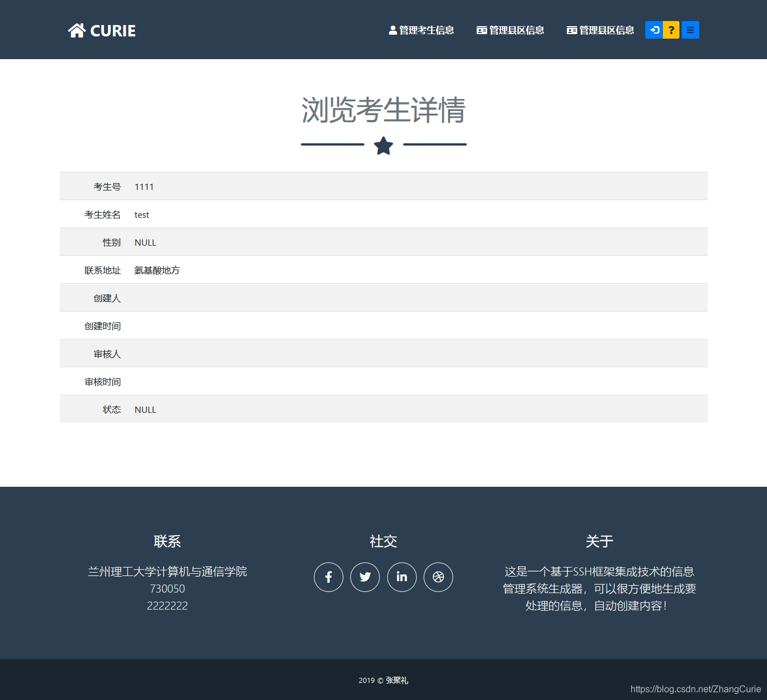This screenshot has height=700, width=767.
Task: Open 管理考生信息 menu item
Action: coord(421,30)
